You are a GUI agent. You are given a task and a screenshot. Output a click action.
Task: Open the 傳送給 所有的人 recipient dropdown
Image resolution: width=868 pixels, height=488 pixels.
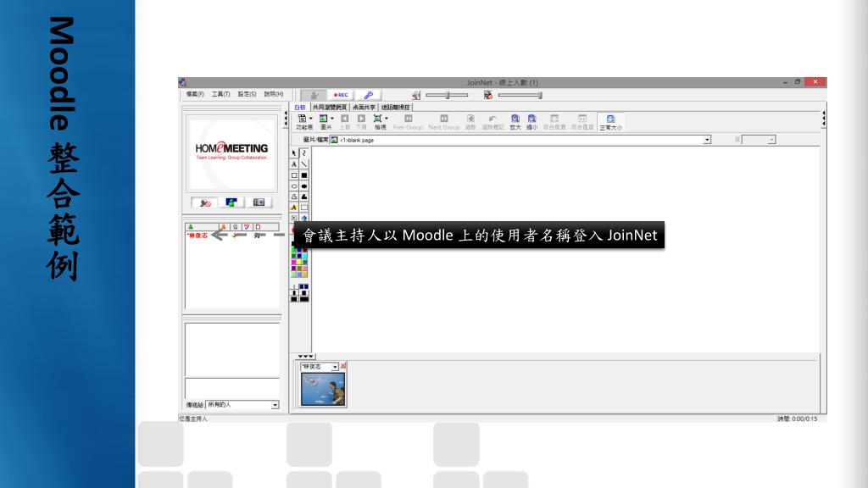[x=275, y=405]
